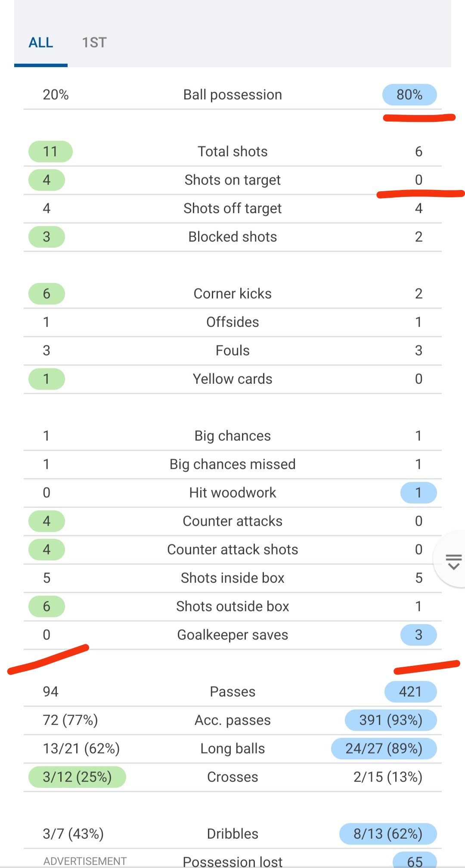
Task: Tap the Possession lost row label
Action: click(x=232, y=862)
